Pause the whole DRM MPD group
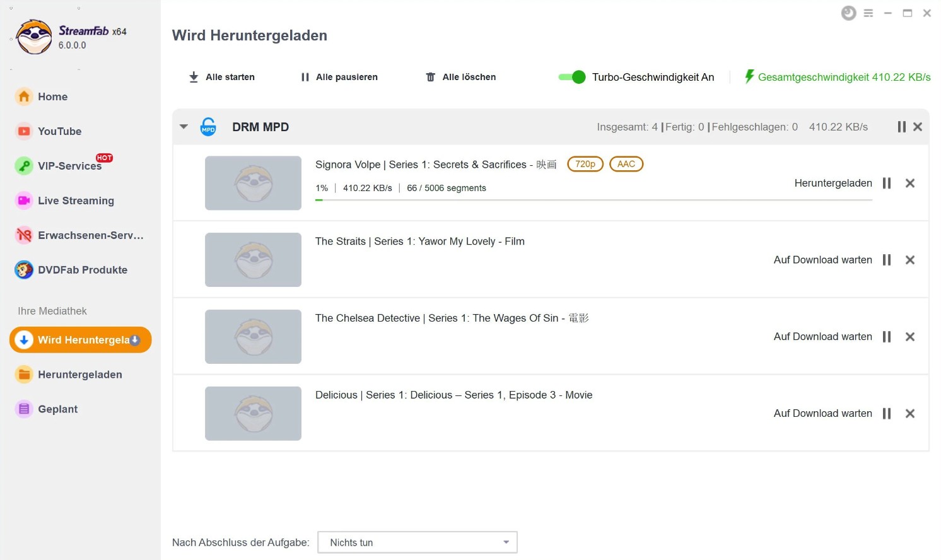941x560 pixels. (x=902, y=127)
